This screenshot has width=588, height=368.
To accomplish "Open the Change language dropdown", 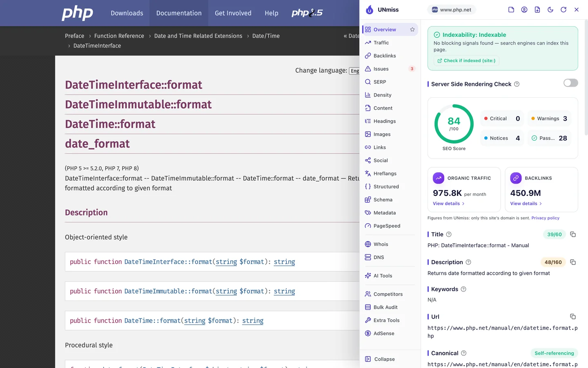I will coord(354,71).
